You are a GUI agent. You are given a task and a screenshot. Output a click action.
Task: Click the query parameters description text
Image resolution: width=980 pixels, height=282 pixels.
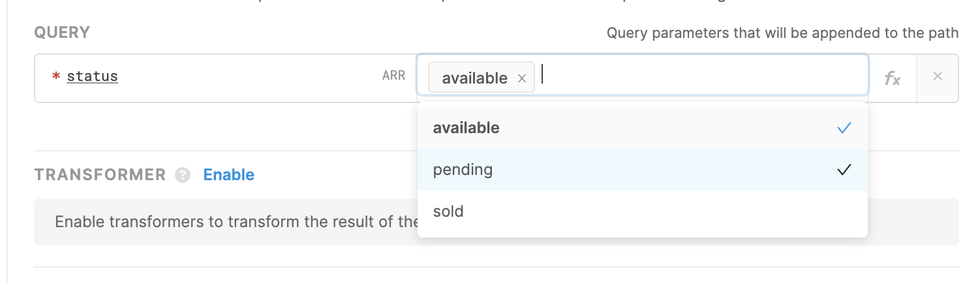coord(783,33)
